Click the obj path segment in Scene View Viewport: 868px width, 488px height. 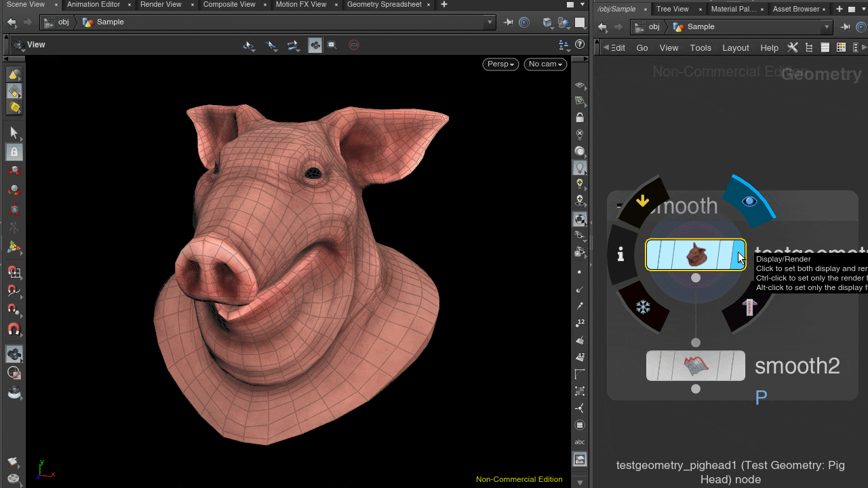click(x=63, y=22)
